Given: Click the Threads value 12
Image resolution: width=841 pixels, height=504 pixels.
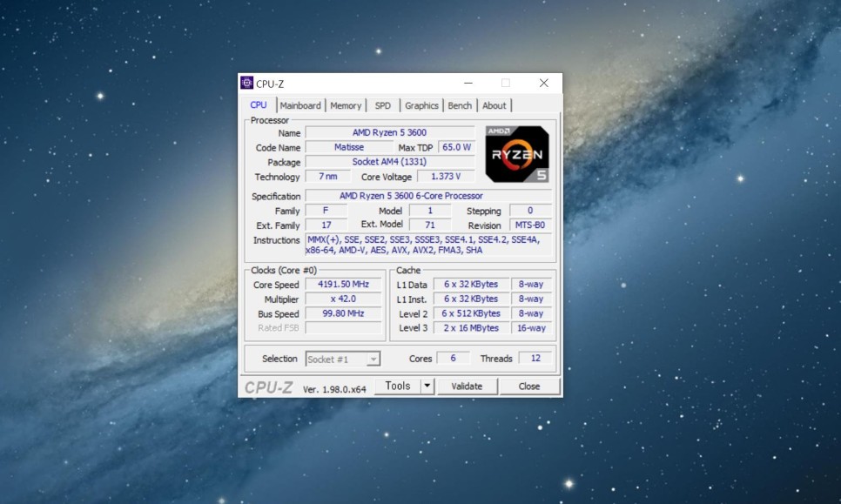Looking at the screenshot, I should pyautogui.click(x=535, y=358).
